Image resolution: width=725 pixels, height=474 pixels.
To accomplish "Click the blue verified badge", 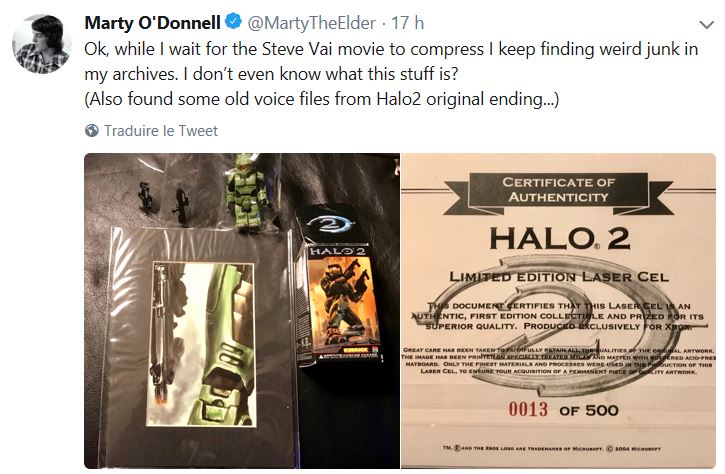I will 233,22.
